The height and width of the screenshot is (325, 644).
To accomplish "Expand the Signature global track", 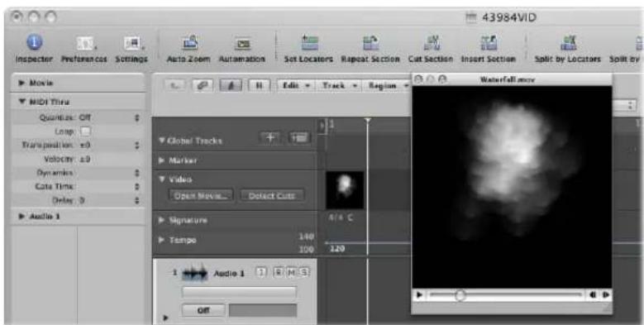I will pos(161,220).
